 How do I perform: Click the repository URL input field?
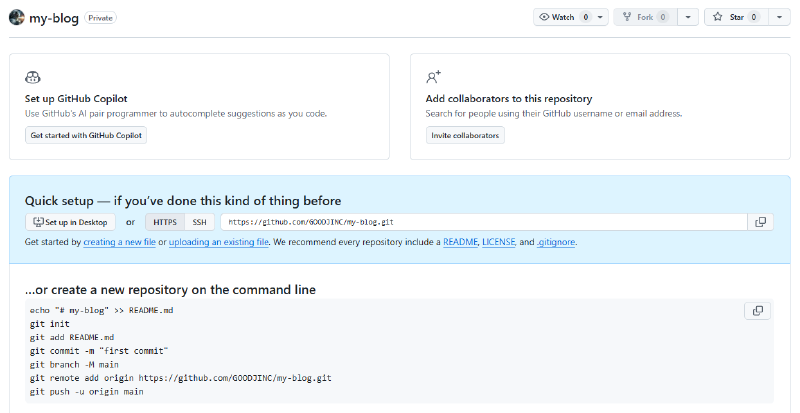[x=484, y=222]
